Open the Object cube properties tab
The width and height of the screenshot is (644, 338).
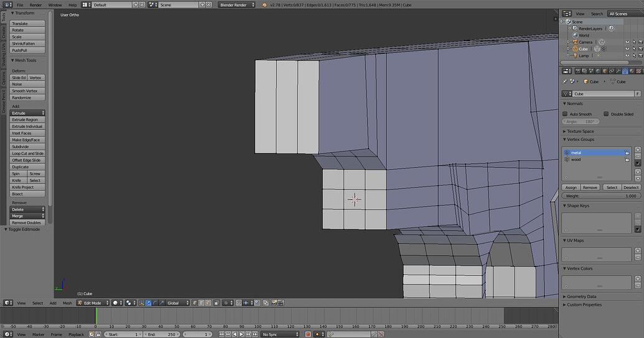coord(605,71)
